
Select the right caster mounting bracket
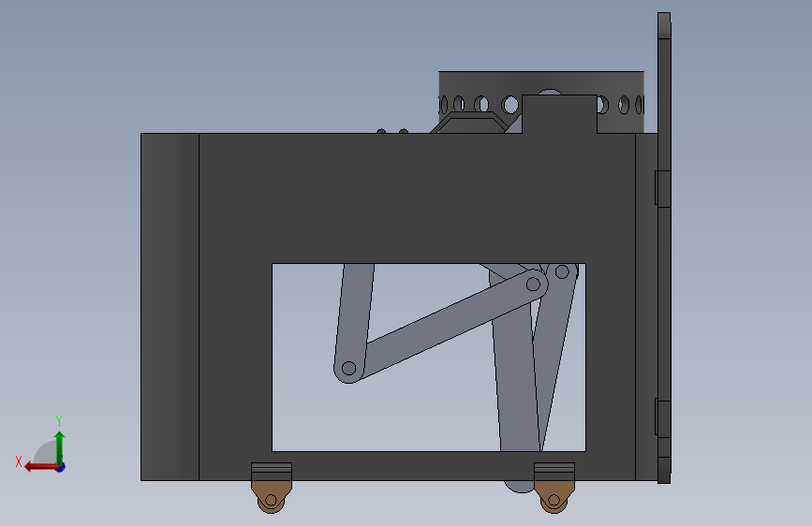(554, 472)
